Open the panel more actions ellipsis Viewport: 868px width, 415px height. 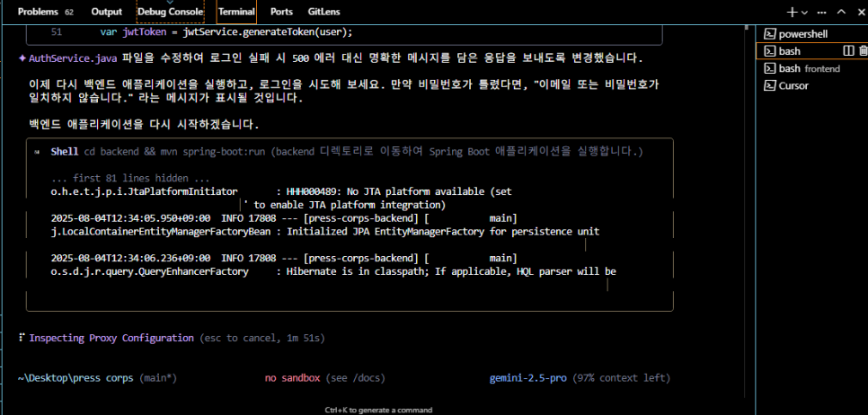click(x=821, y=12)
